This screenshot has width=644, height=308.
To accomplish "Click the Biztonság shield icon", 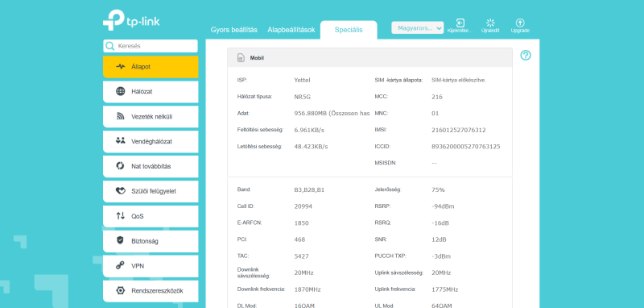I will pos(120,241).
